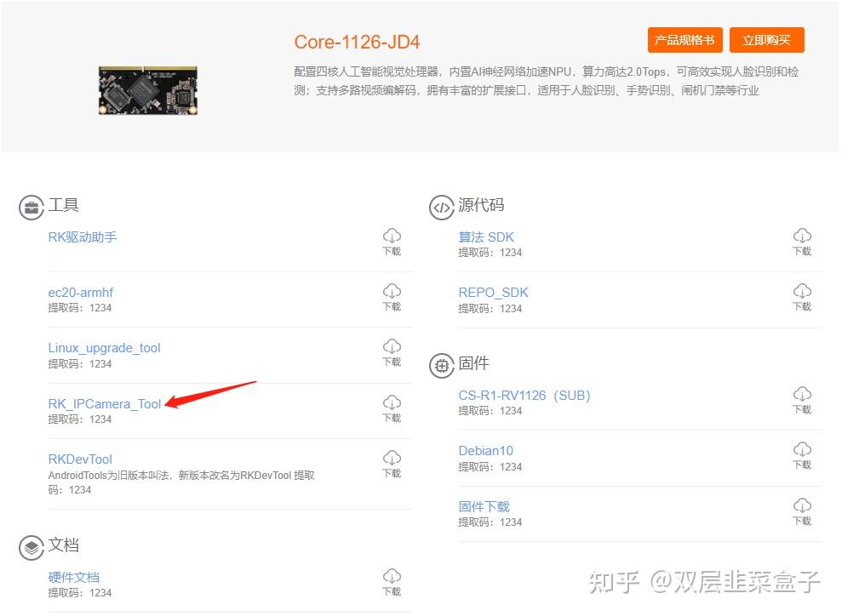This screenshot has width=842, height=616.
Task: Click download icon for ec20-armhf
Action: coord(392,291)
